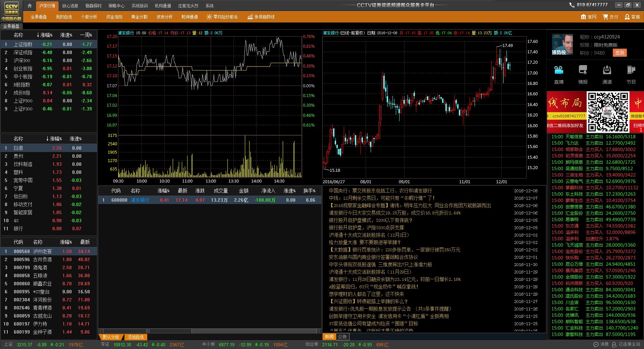
Task: Click 已连接主站 connection status icon
Action: (614, 344)
